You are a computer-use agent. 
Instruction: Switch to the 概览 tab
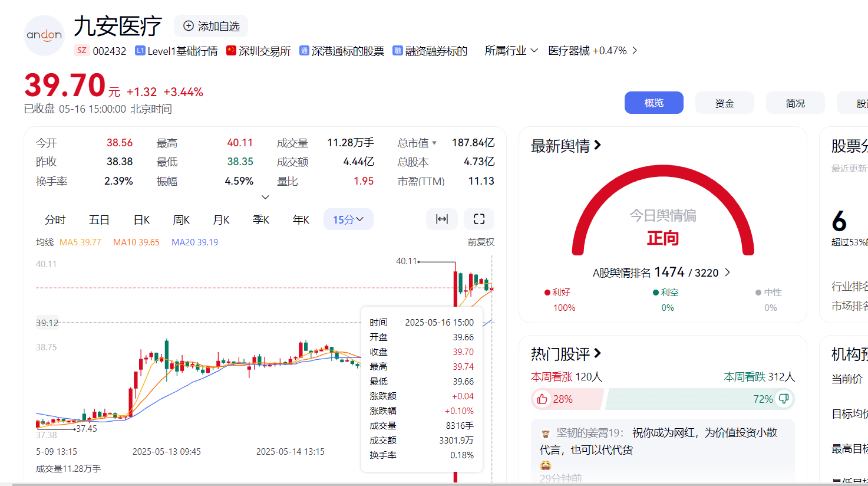[x=654, y=103]
